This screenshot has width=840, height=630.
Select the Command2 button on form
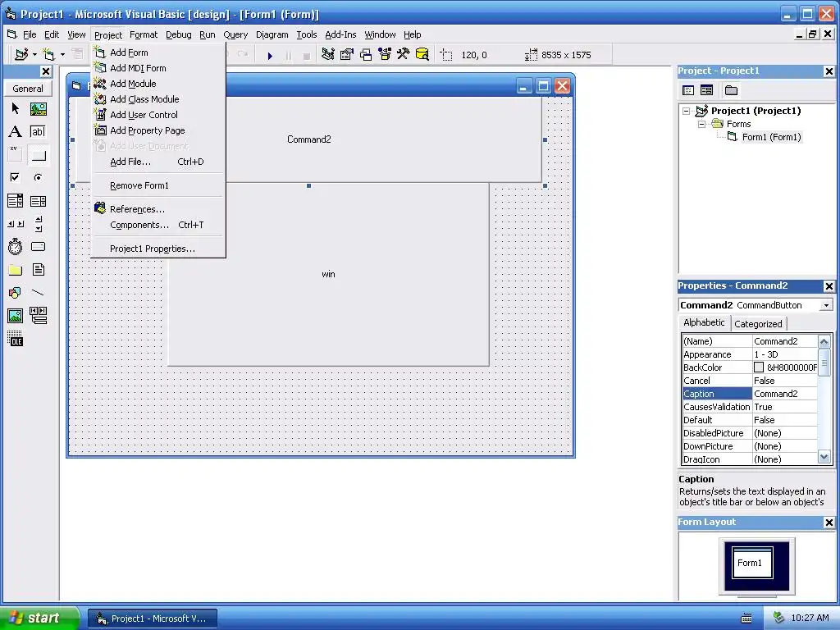pyautogui.click(x=309, y=139)
